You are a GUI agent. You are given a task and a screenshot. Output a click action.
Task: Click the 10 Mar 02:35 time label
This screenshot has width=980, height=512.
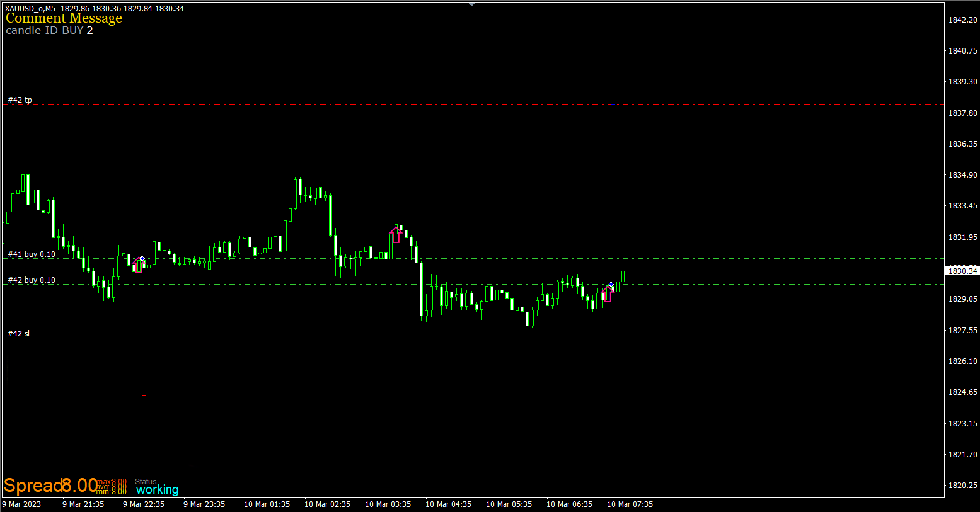click(328, 504)
